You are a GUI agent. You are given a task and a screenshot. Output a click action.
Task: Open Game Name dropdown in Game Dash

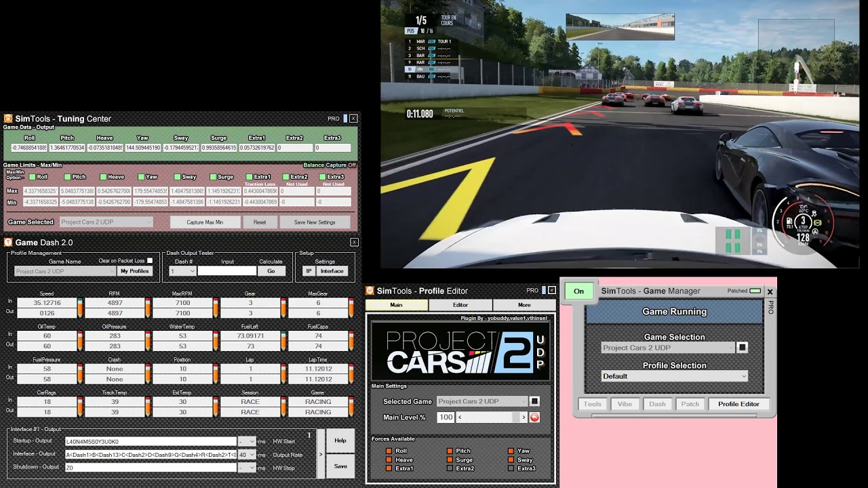[x=65, y=271]
